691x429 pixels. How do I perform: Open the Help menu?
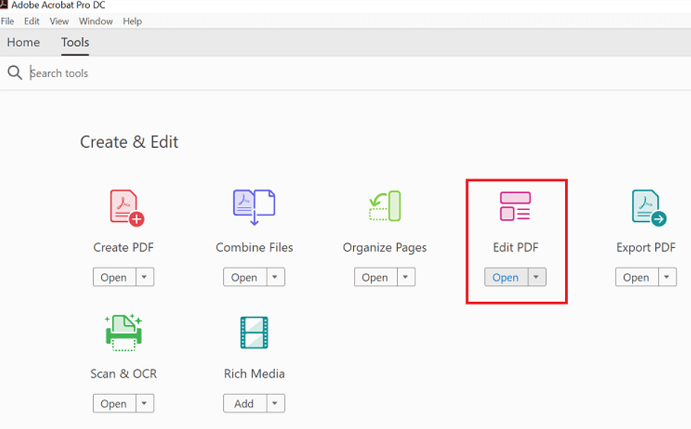pyautogui.click(x=132, y=21)
